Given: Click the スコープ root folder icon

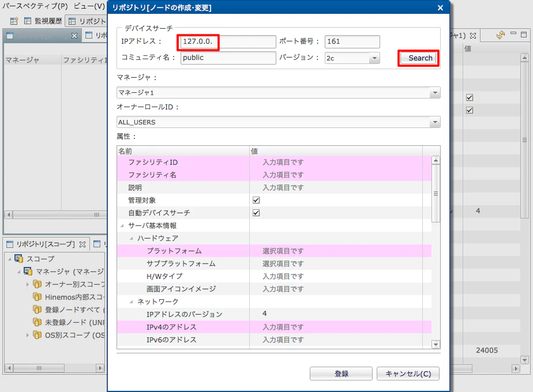Looking at the screenshot, I should pos(18,259).
